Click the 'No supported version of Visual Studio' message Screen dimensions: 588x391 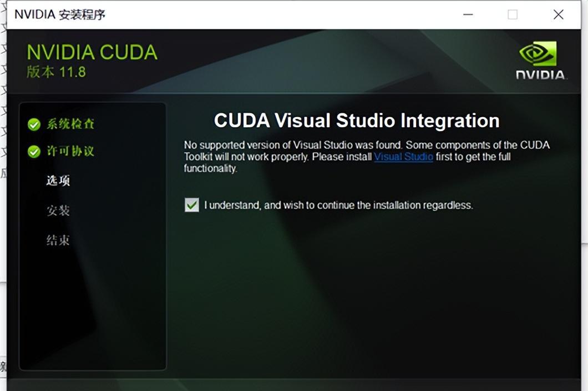367,157
